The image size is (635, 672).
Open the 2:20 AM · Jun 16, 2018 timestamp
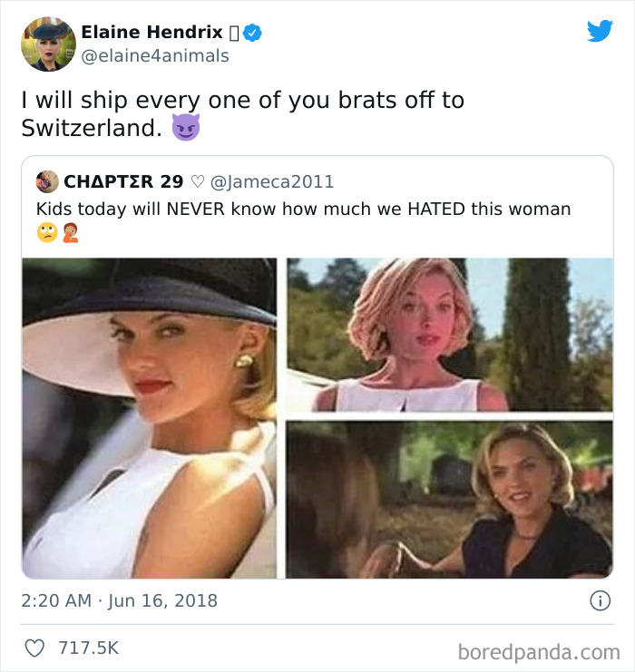[119, 600]
